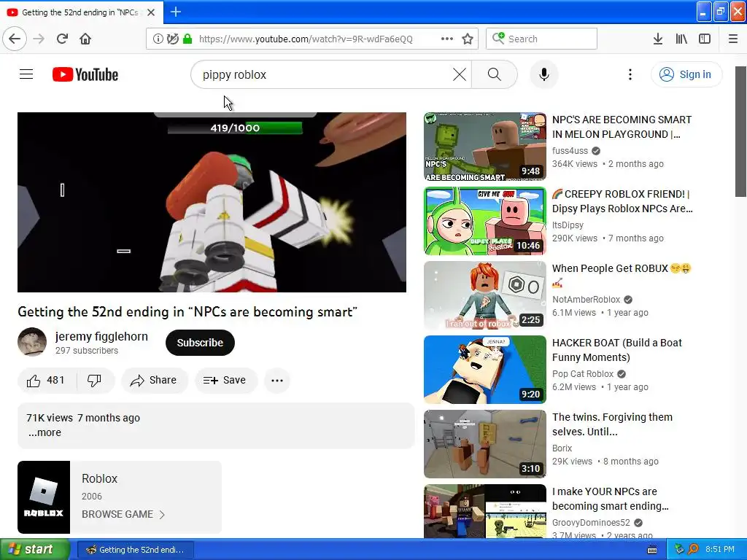Dislike the video with thumbs down
This screenshot has height=560, width=747.
94,380
